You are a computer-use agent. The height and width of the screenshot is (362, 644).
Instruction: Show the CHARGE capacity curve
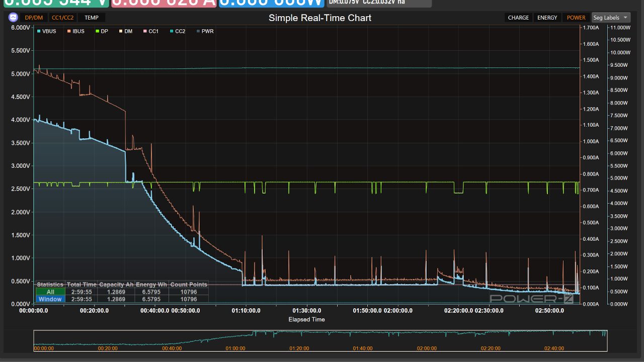pyautogui.click(x=518, y=18)
